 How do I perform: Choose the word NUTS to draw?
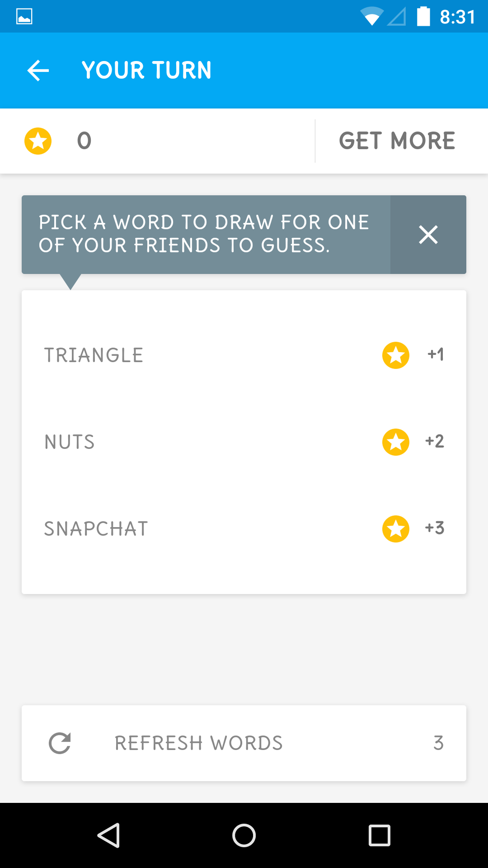click(70, 442)
